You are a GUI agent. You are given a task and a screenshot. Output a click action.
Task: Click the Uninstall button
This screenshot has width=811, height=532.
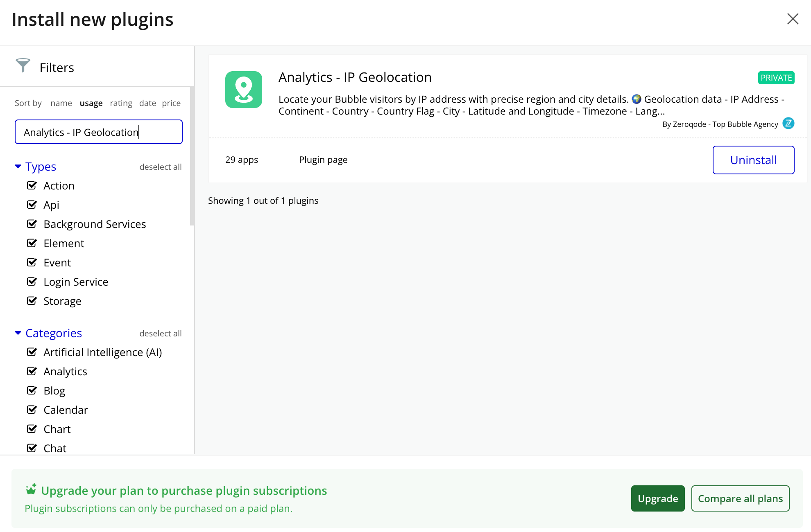(x=753, y=160)
